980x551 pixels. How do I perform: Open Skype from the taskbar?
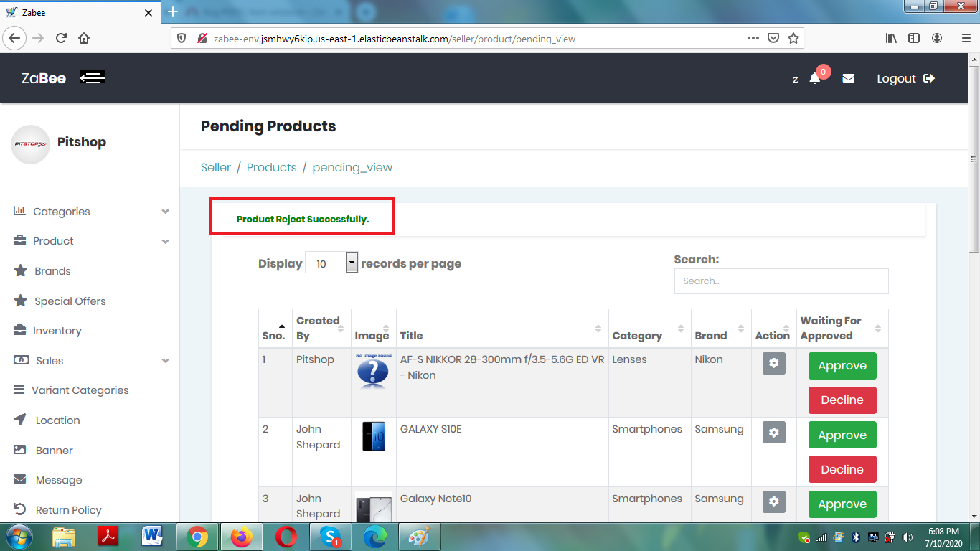coord(330,537)
